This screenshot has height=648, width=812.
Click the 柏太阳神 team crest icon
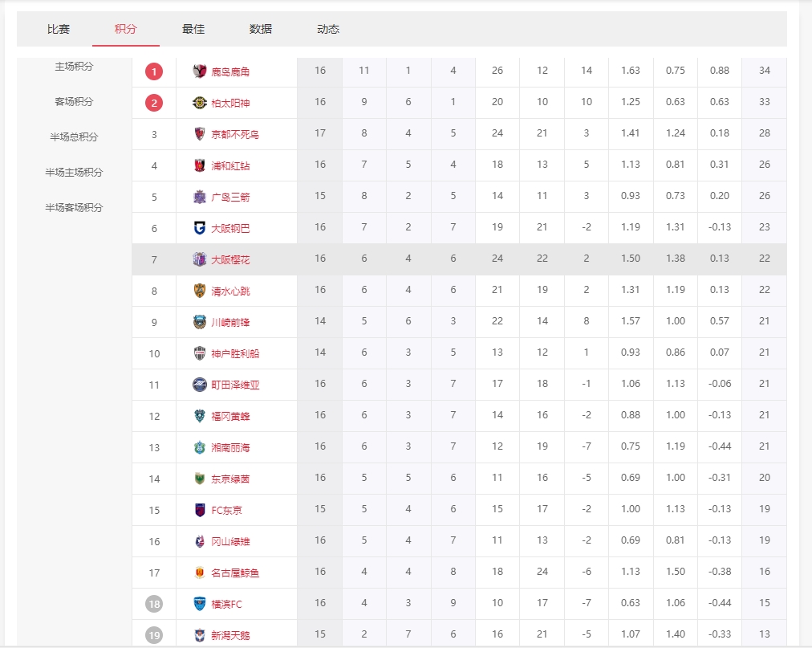pos(200,103)
